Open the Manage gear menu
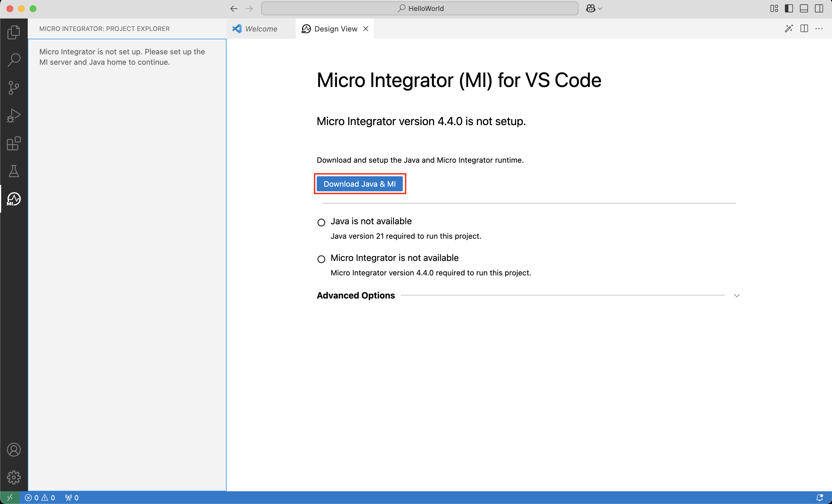This screenshot has height=504, width=832. click(x=14, y=477)
